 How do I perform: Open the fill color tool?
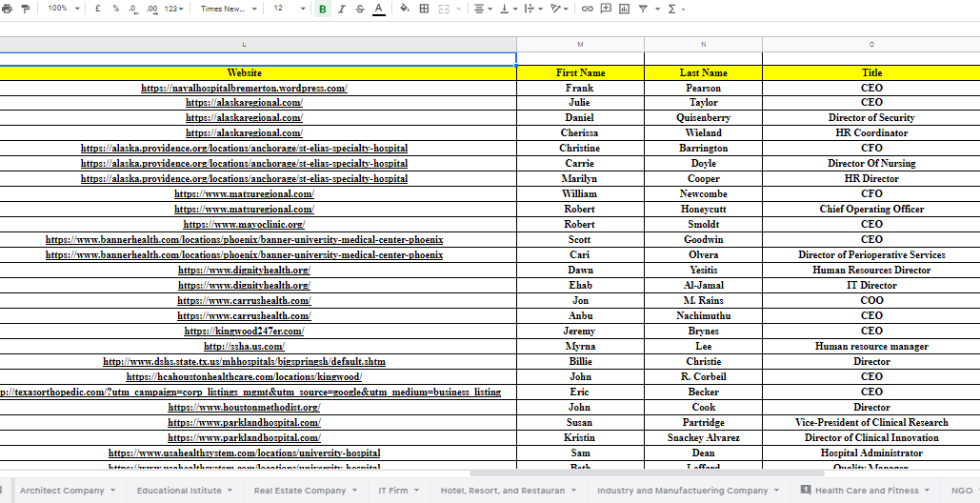[405, 9]
